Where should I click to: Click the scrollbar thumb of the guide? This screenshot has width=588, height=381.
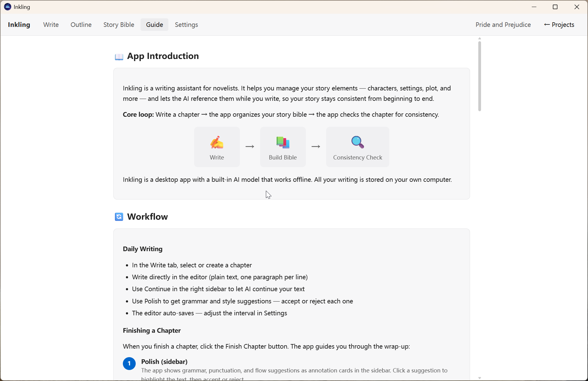point(480,76)
